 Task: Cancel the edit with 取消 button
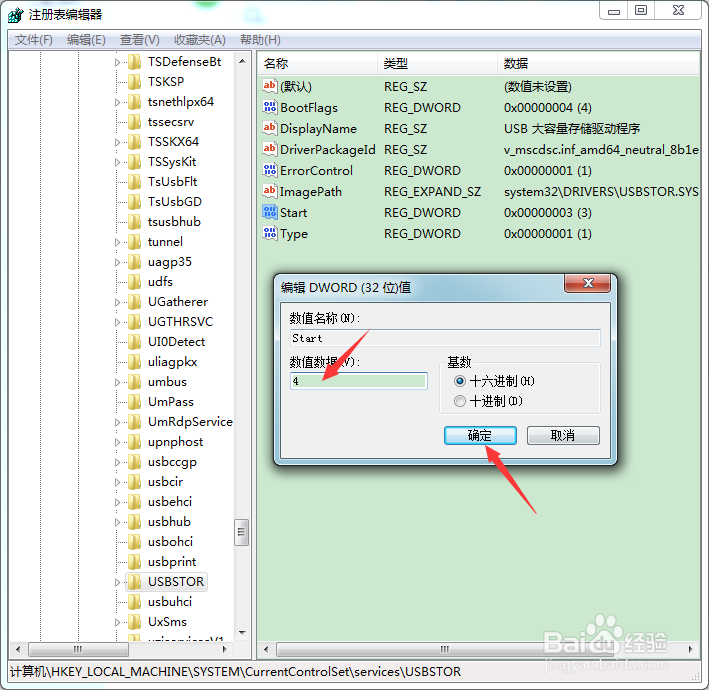point(563,435)
